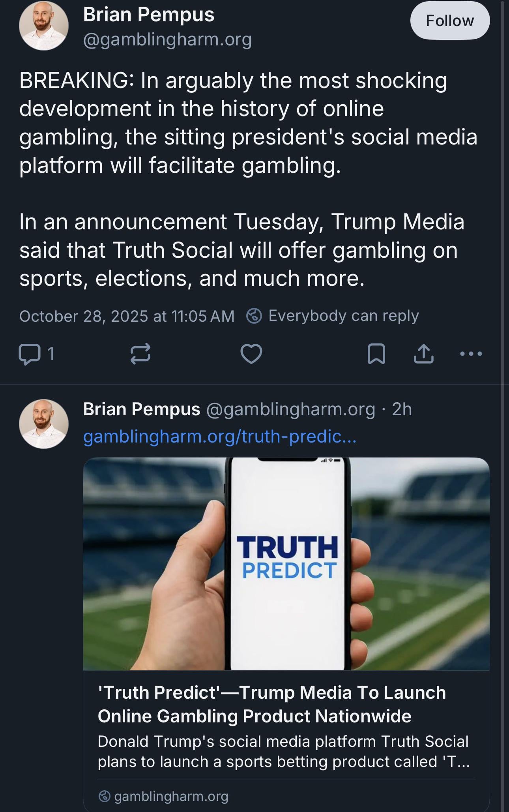Click the Brian Pempus name in the reply
The image size is (509, 812).
(x=142, y=409)
